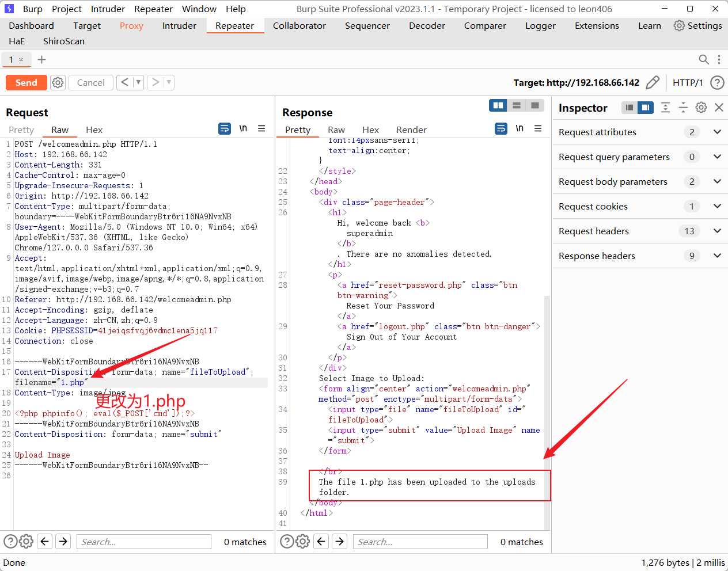Close the Inspector panel

(x=719, y=107)
